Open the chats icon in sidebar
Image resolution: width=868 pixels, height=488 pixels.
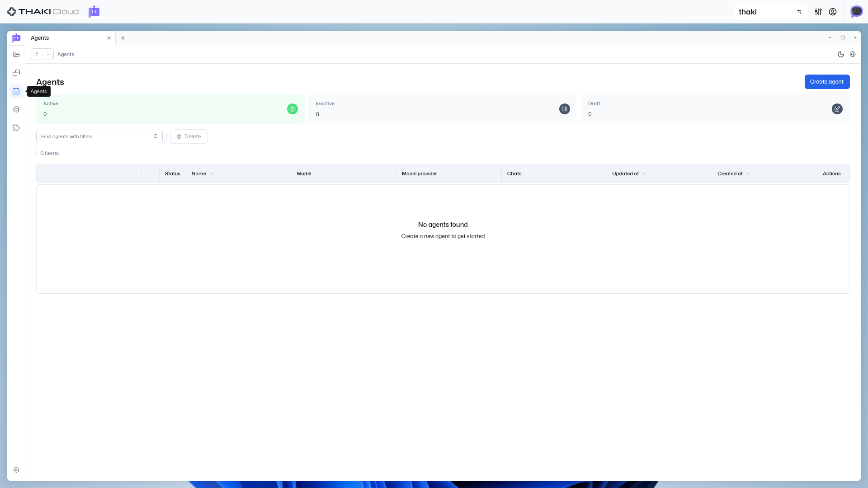[x=16, y=73]
